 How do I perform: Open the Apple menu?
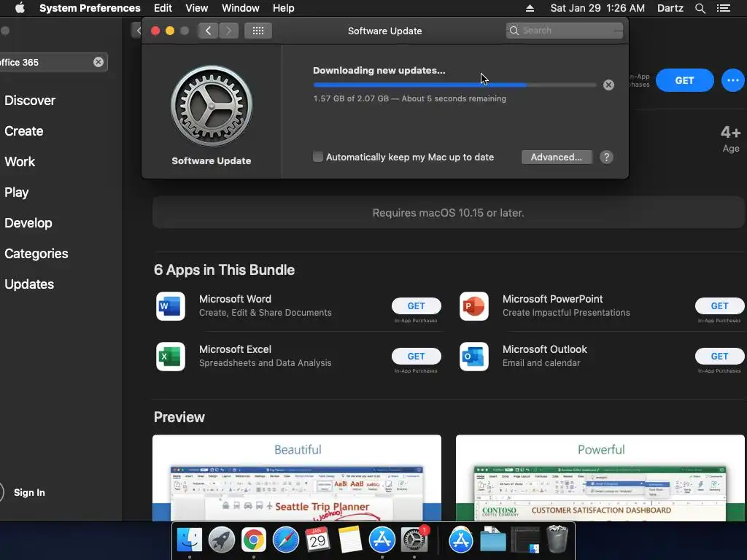coord(20,8)
